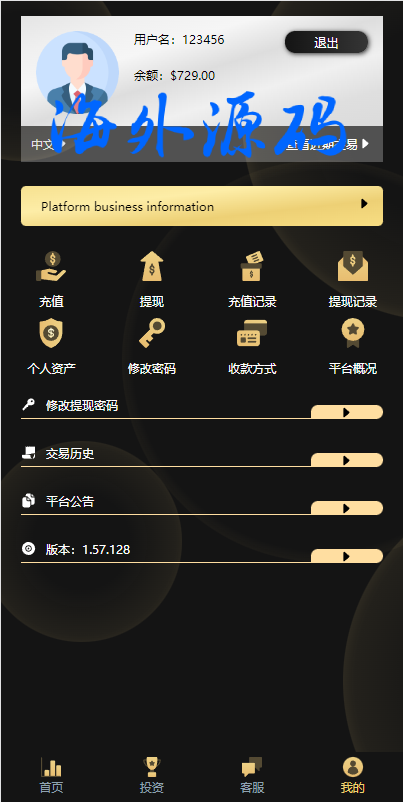Open 平台概况 medal icon
Screen dimensions: 403x802
353,333
